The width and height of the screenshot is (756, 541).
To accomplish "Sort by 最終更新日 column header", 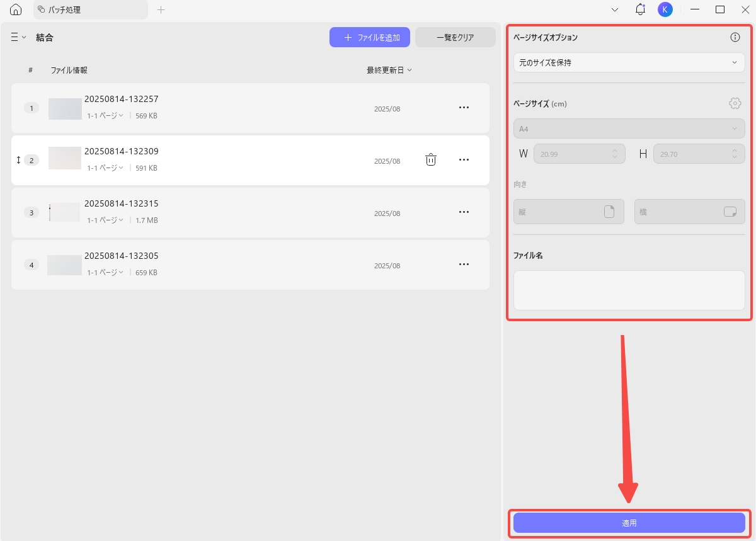I will coord(389,70).
